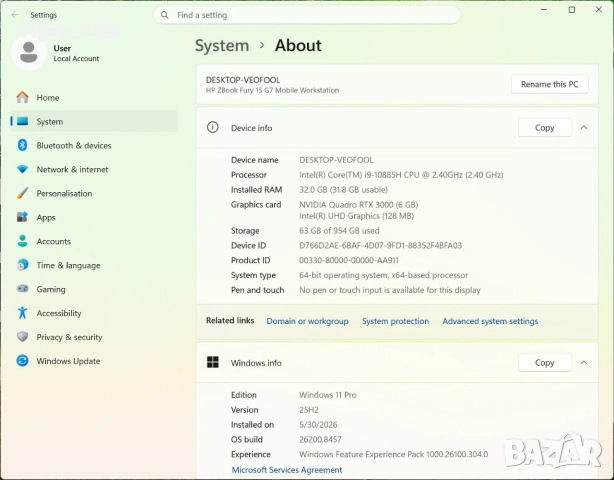This screenshot has height=480, width=614.
Task: Open Microsoft Services Agreement link
Action: (287, 469)
